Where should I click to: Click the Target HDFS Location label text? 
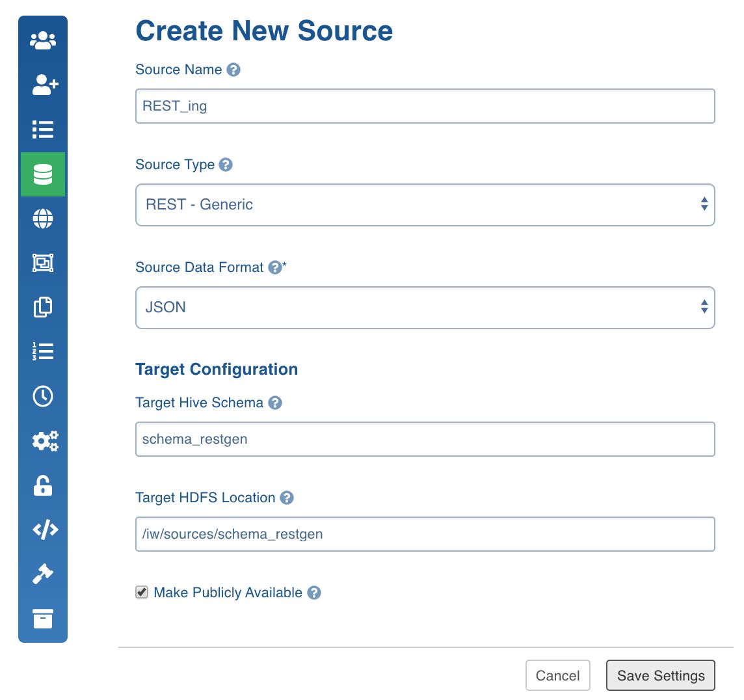(206, 498)
